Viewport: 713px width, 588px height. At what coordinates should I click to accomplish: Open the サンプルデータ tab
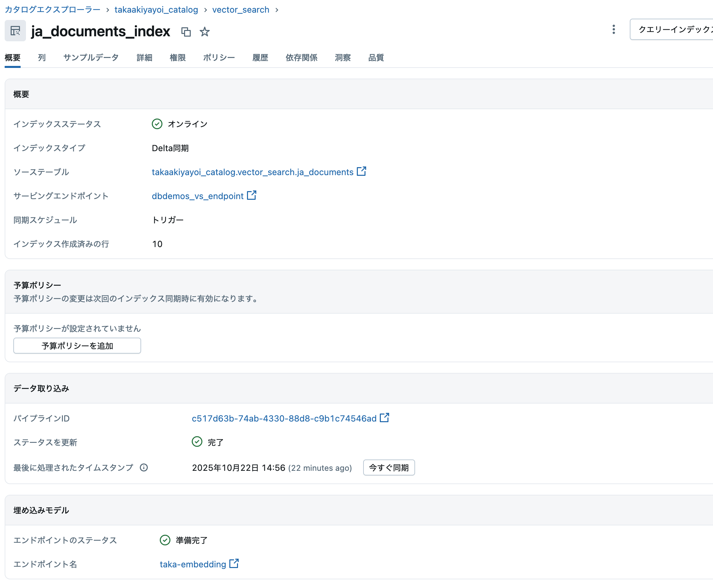point(91,58)
